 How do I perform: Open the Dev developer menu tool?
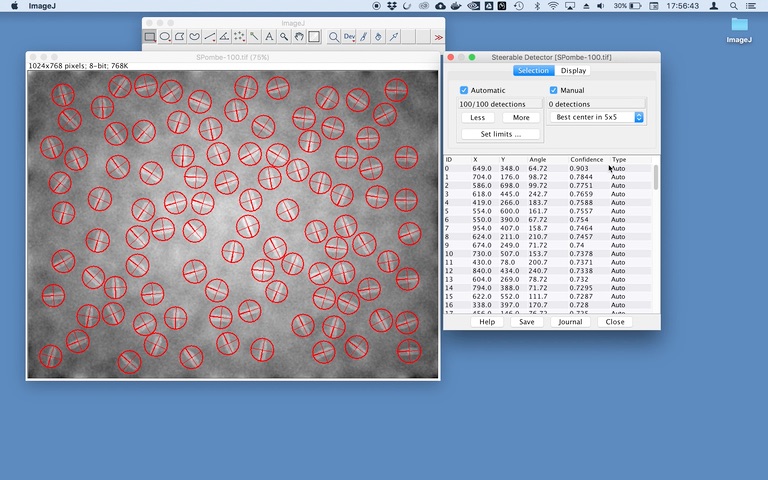(x=349, y=37)
